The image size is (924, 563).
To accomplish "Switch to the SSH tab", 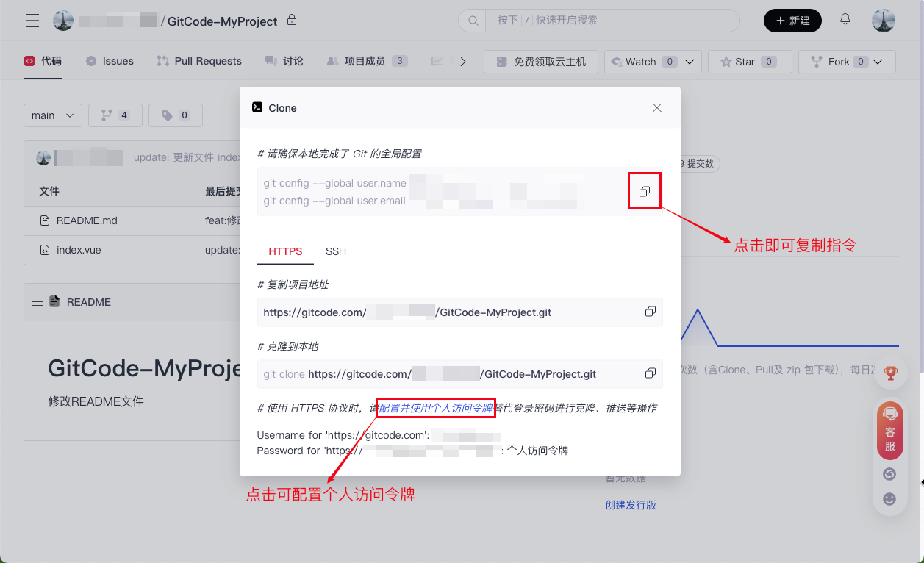I will click(336, 251).
